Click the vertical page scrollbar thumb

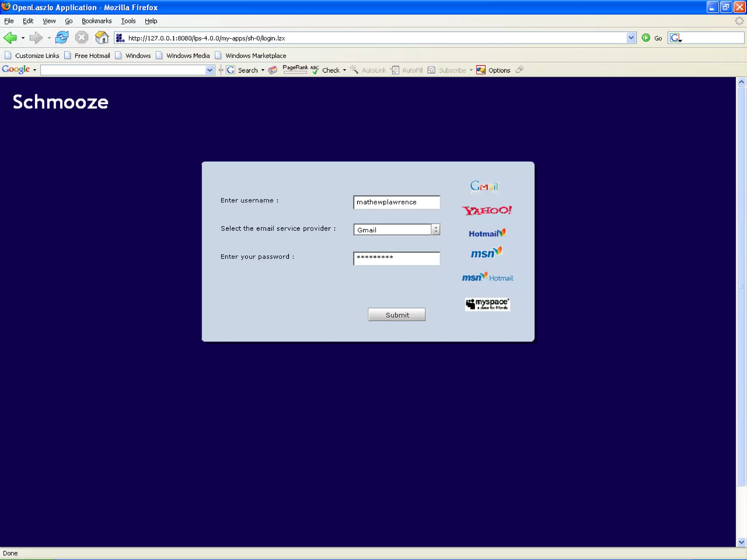pyautogui.click(x=741, y=286)
